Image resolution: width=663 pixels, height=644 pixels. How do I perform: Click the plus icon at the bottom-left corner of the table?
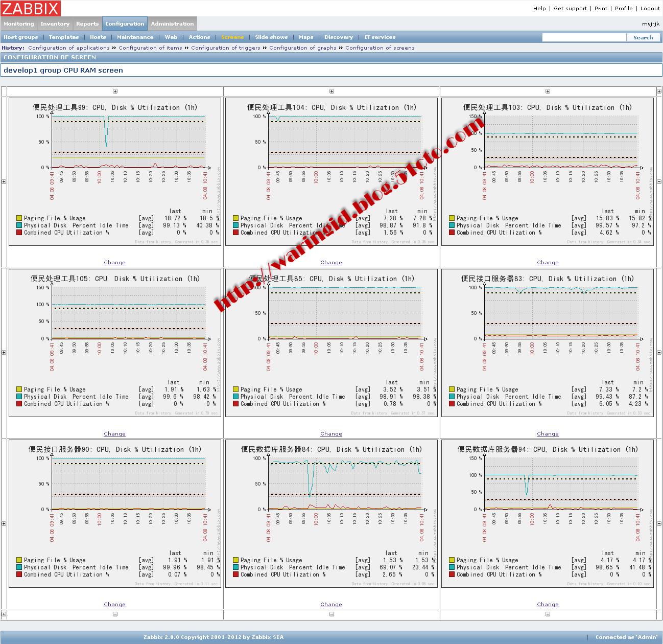4,614
